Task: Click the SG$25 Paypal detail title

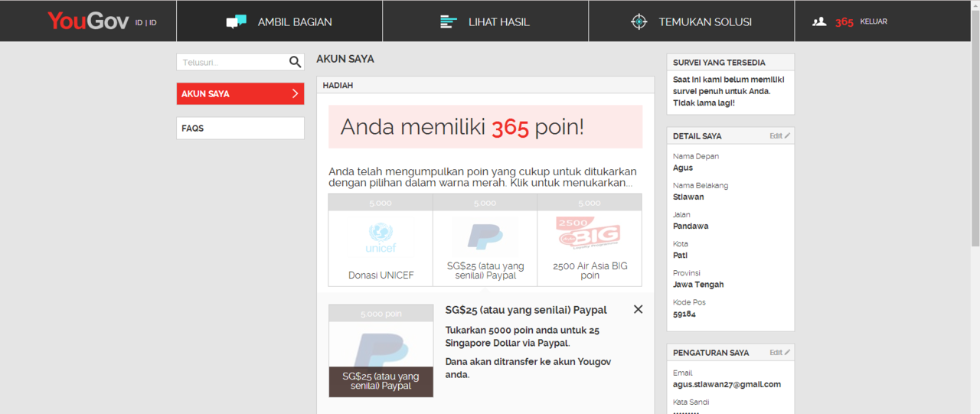Action: [526, 310]
